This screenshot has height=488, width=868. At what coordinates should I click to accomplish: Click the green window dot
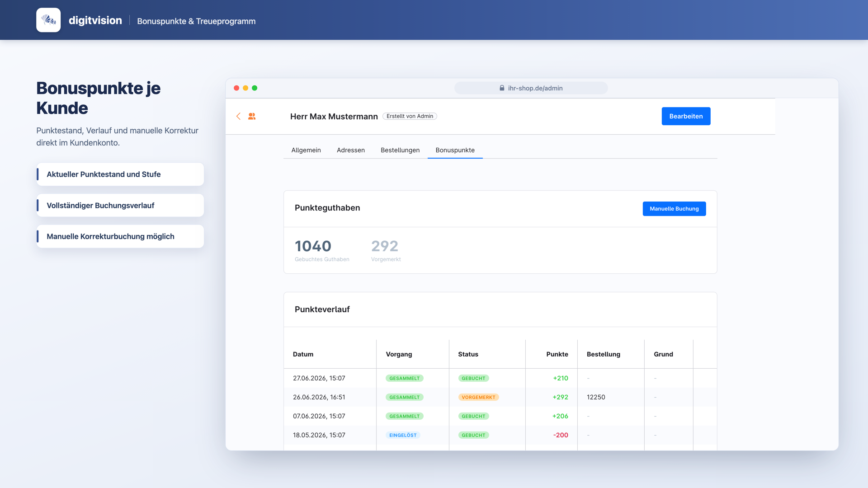coord(255,88)
